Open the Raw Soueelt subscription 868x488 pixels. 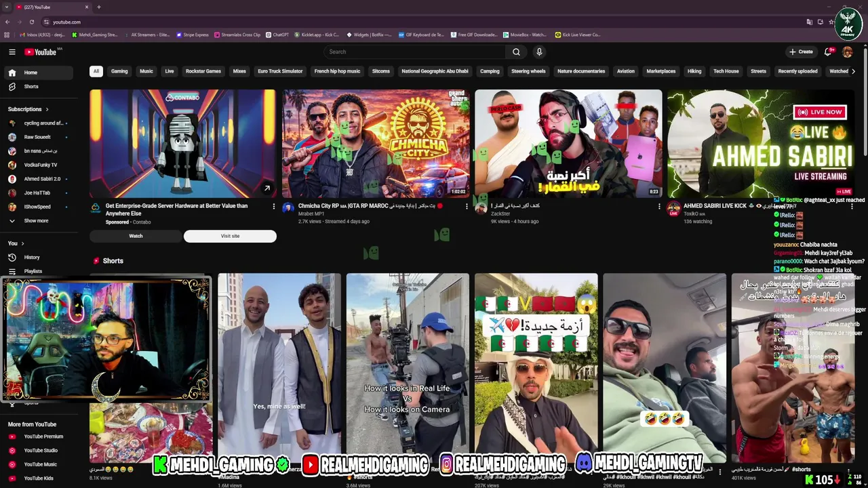coord(37,137)
